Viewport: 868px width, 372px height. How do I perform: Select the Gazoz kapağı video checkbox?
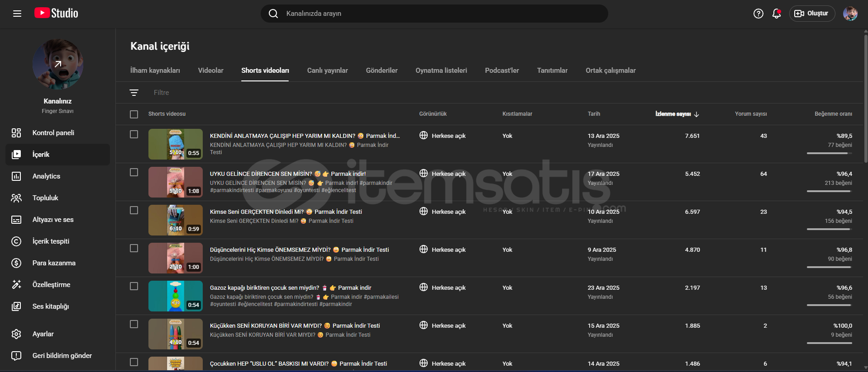[x=134, y=286]
